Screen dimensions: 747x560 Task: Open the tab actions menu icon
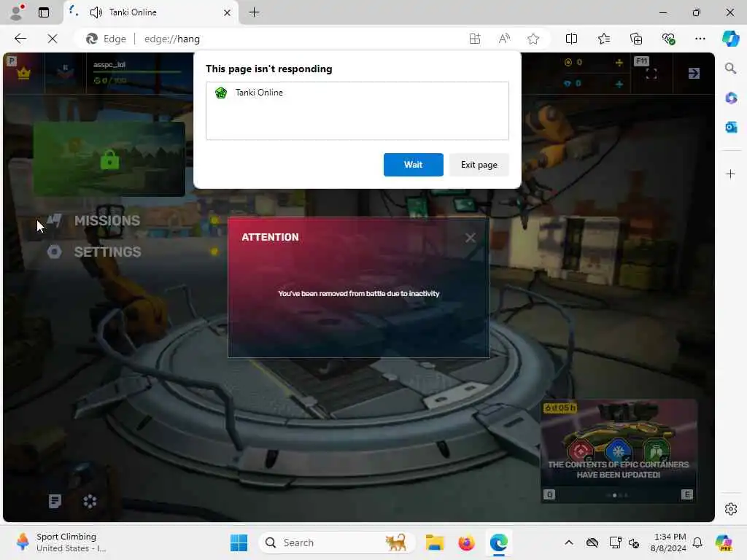(44, 12)
